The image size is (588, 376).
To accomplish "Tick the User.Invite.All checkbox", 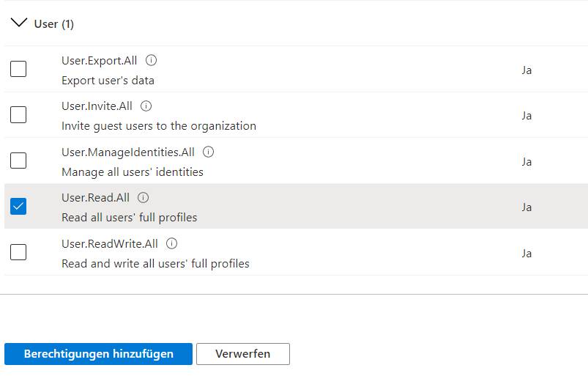I will tap(18, 114).
